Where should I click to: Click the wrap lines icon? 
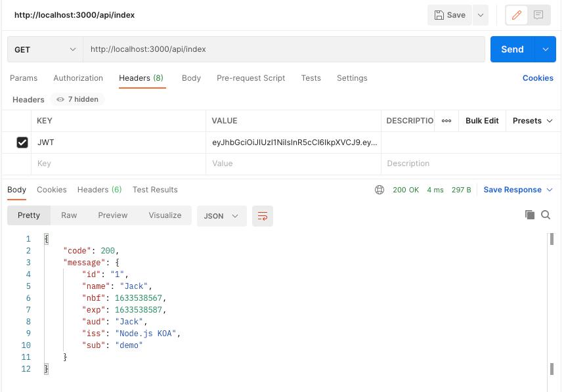[263, 216]
